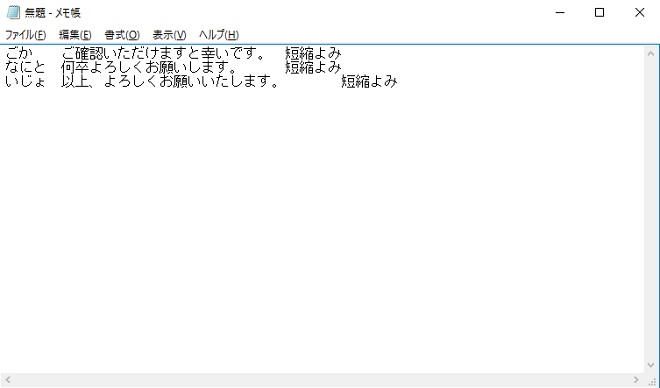Screen dimensions: 660x388
Task: Click the text なにと on second line
Action: (26, 67)
